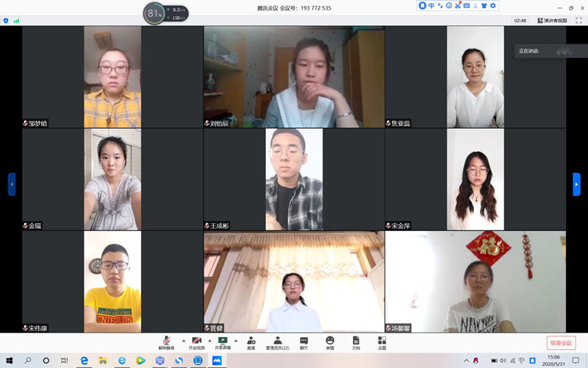Screen dimensions: 588x368
Task: Open the 聊天 chat panel
Action: pyautogui.click(x=304, y=342)
